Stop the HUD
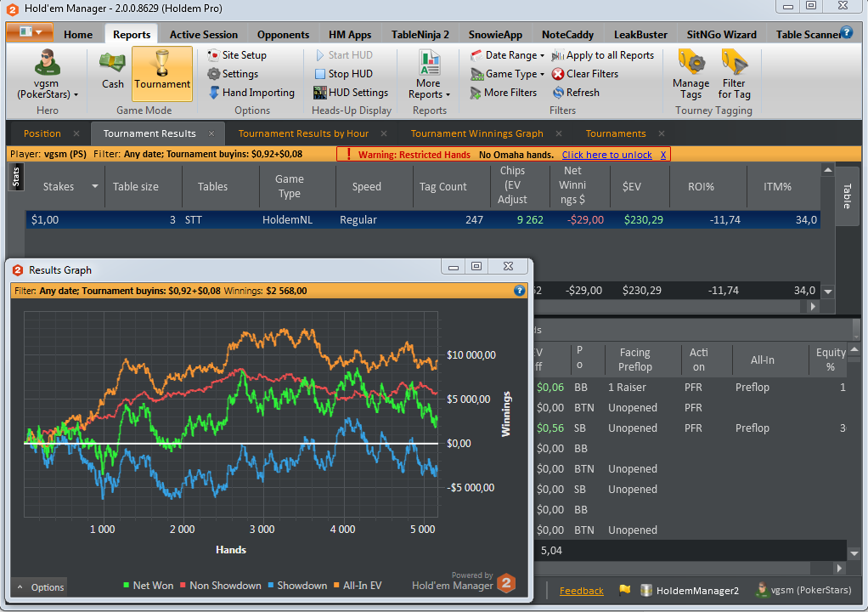The height and width of the screenshot is (612, 868). (343, 74)
